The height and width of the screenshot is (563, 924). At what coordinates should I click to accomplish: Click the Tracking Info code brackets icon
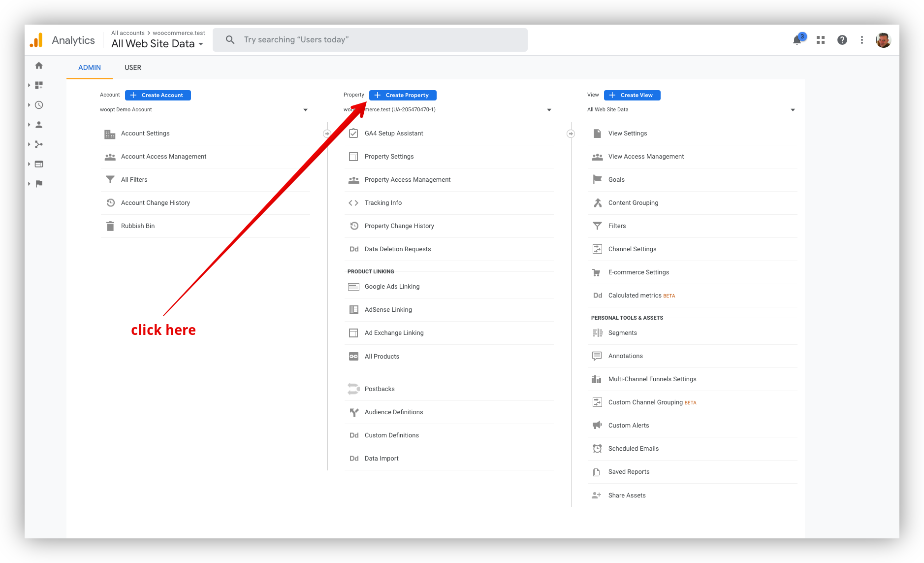pyautogui.click(x=353, y=203)
